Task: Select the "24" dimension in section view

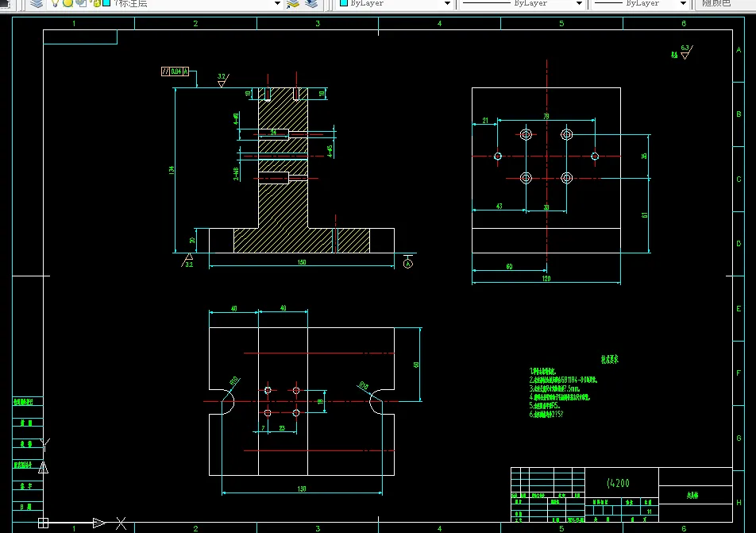Action: (273, 132)
